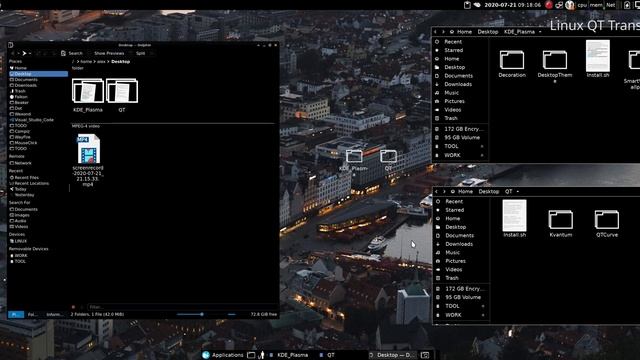Eject TOOL drive in KDE_Plasma window sidebar

tap(482, 146)
